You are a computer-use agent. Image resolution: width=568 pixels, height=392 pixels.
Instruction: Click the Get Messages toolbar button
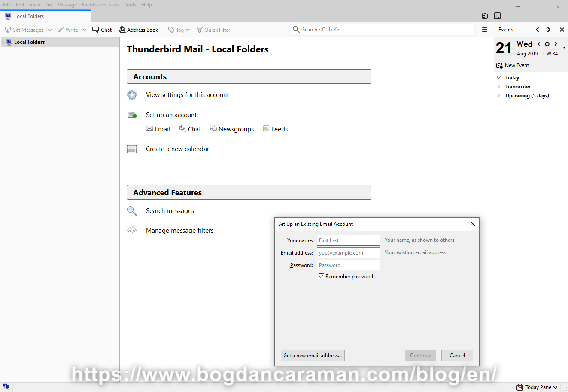(24, 30)
